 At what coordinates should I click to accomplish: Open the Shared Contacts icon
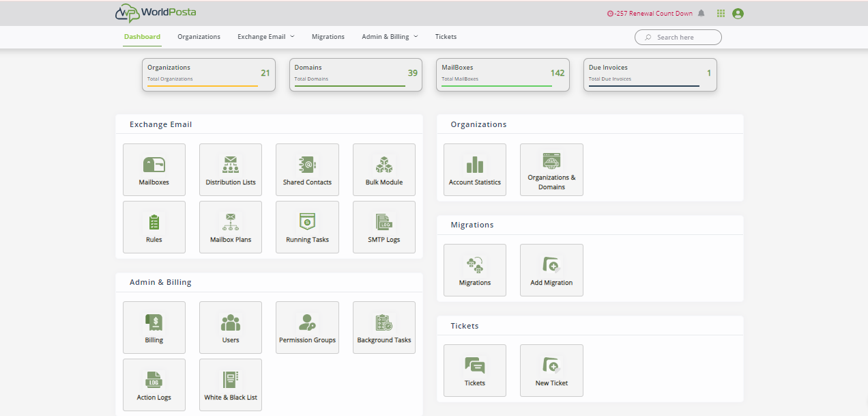point(307,166)
